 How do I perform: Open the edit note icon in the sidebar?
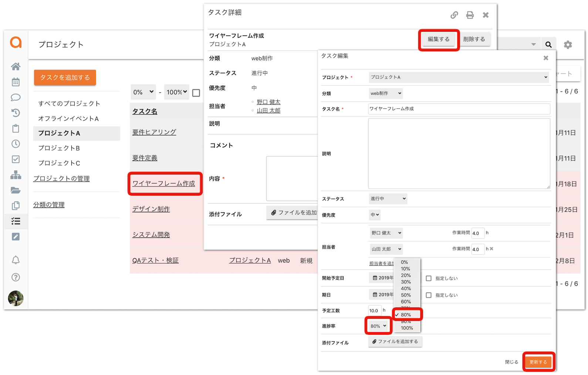(x=16, y=237)
